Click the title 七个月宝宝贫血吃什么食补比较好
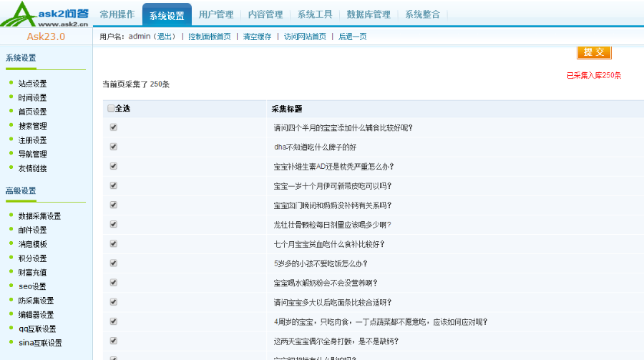 click(329, 244)
